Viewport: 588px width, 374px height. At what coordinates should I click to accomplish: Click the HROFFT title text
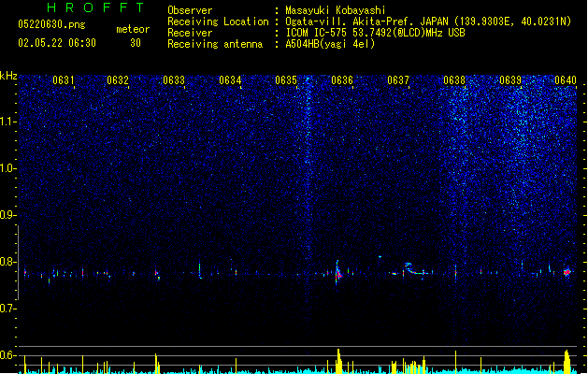tap(95, 7)
